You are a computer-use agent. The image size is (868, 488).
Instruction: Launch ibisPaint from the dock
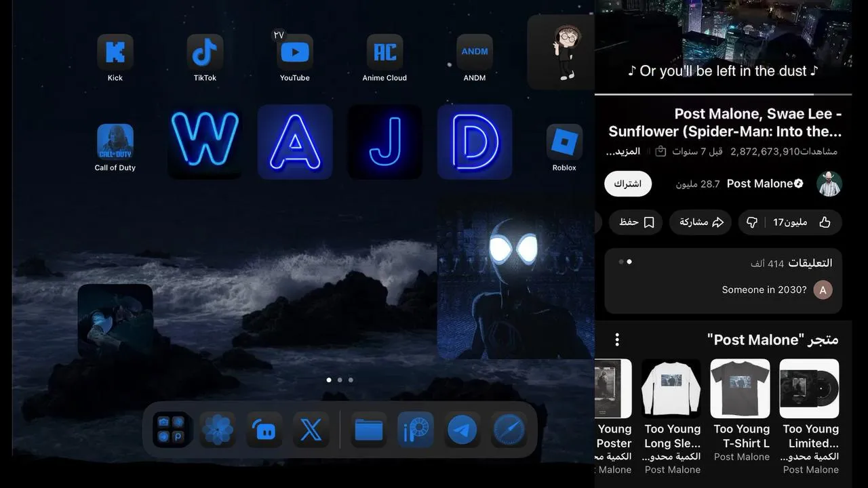point(416,430)
